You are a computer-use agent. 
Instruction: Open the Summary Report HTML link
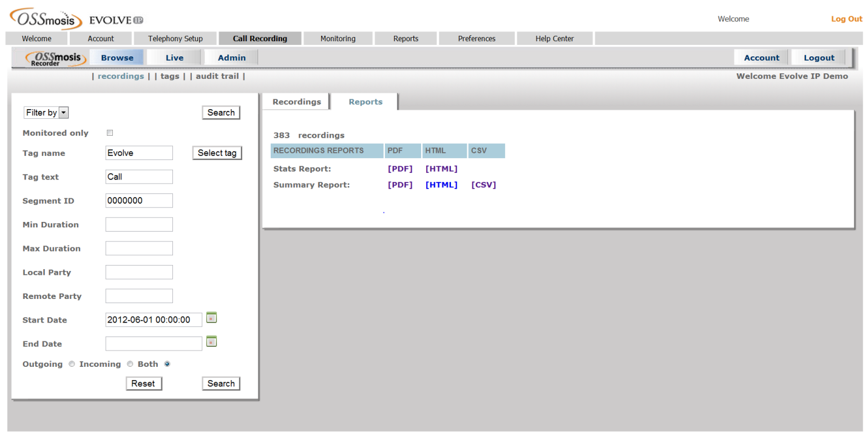tap(441, 185)
